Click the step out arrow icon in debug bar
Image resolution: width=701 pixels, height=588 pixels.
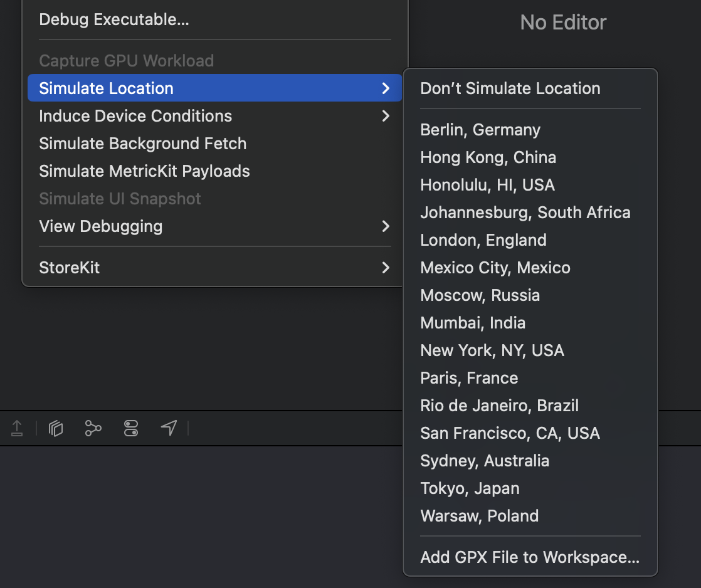pos(17,428)
